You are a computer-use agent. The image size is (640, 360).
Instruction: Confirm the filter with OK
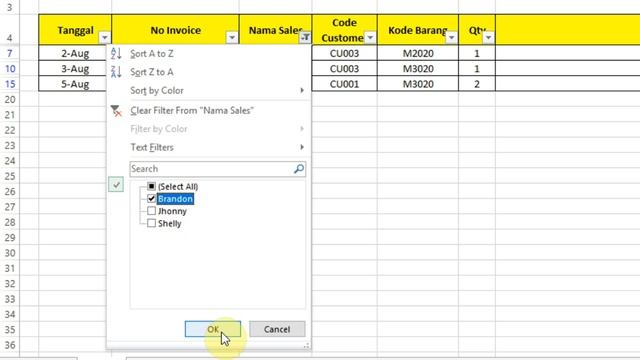(213, 329)
